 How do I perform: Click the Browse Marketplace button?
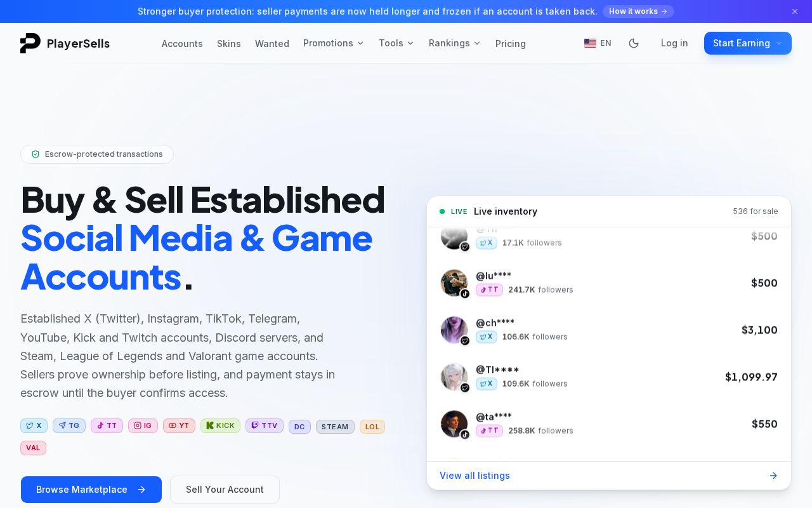91,490
